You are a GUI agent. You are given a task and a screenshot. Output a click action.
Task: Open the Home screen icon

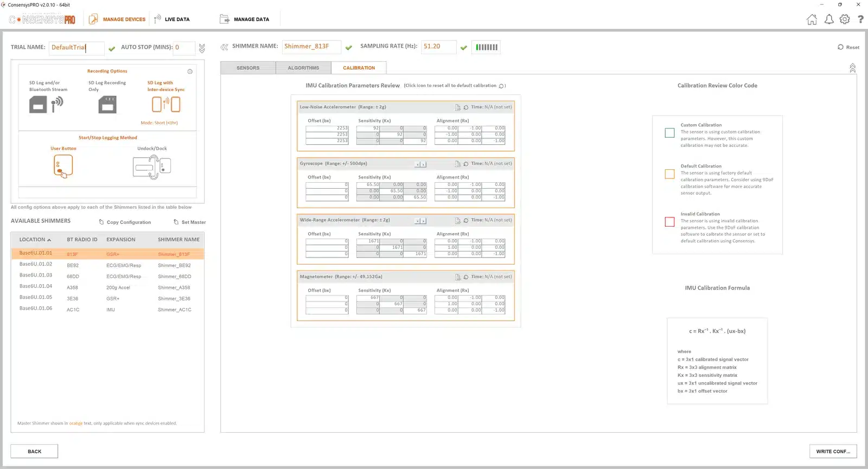pos(812,20)
